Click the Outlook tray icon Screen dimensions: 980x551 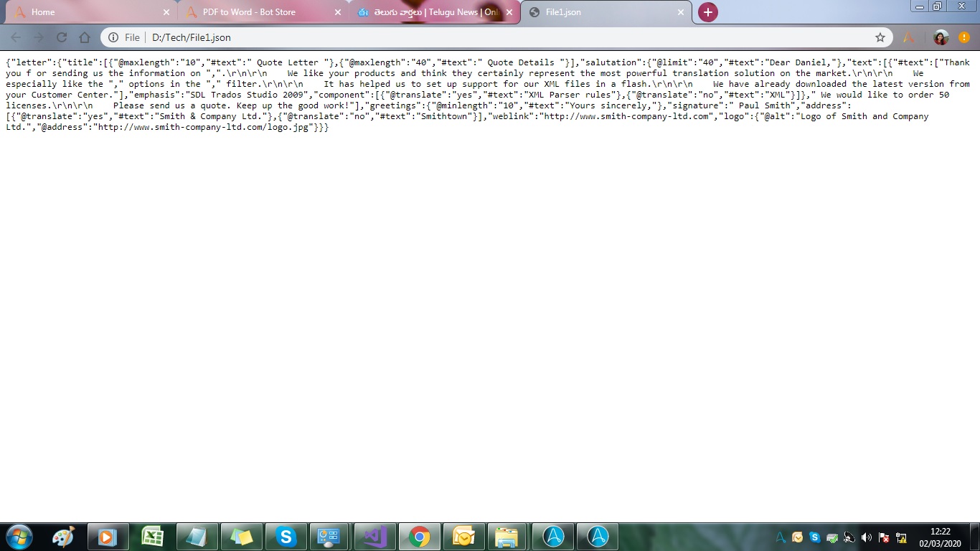tap(798, 537)
